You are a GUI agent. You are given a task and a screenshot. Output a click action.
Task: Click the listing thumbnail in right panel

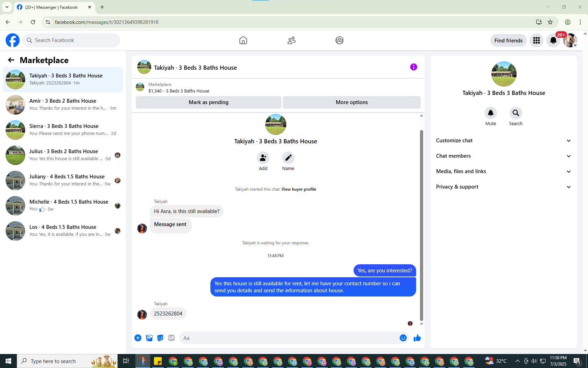tap(504, 74)
